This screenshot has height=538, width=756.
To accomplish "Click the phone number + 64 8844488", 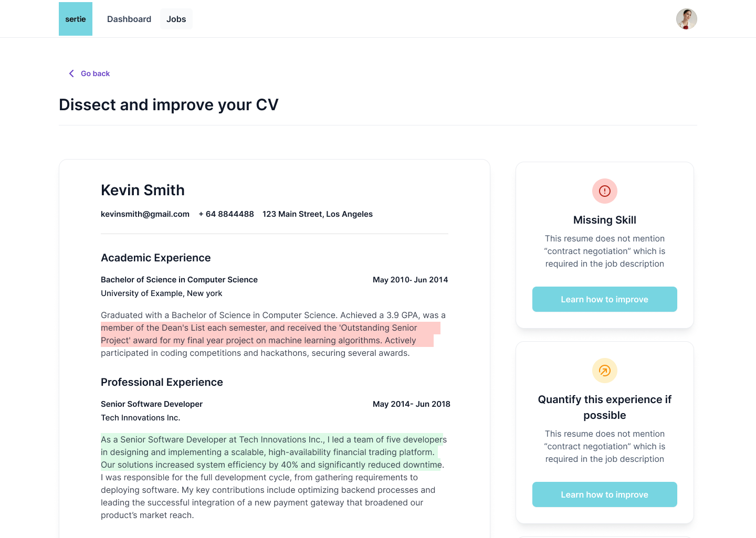I will [x=226, y=214].
